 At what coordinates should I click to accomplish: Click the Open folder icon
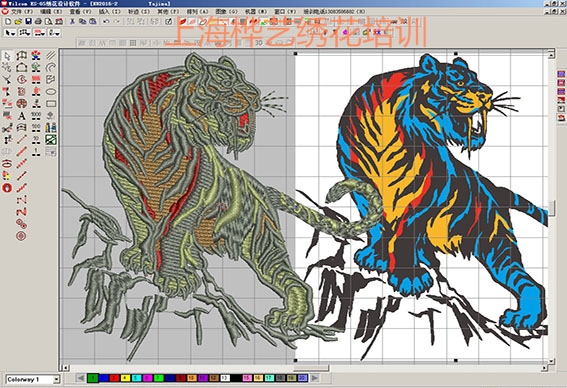[18, 22]
